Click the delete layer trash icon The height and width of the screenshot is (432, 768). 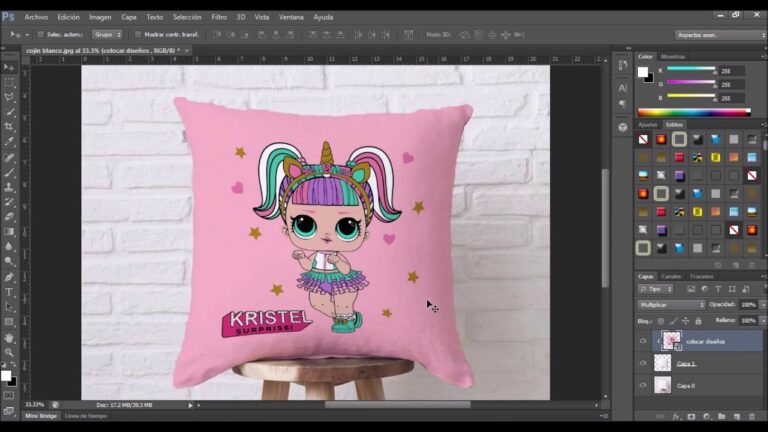(x=752, y=417)
